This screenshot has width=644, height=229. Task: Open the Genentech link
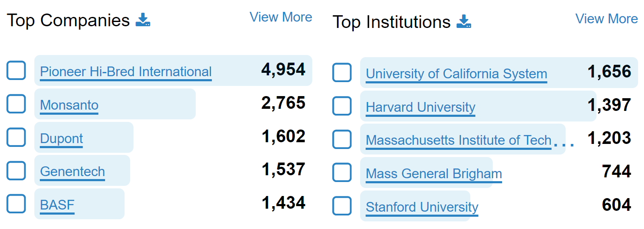(x=72, y=171)
